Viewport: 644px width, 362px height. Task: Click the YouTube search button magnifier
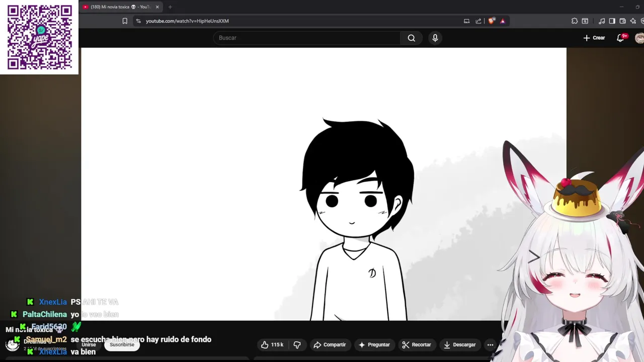[x=411, y=38]
